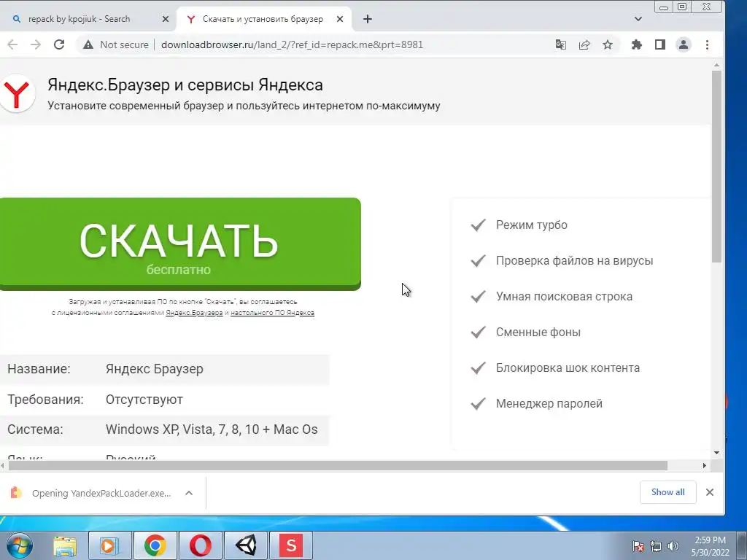Open Windows Explorer from taskbar
The image size is (747, 560).
65,545
